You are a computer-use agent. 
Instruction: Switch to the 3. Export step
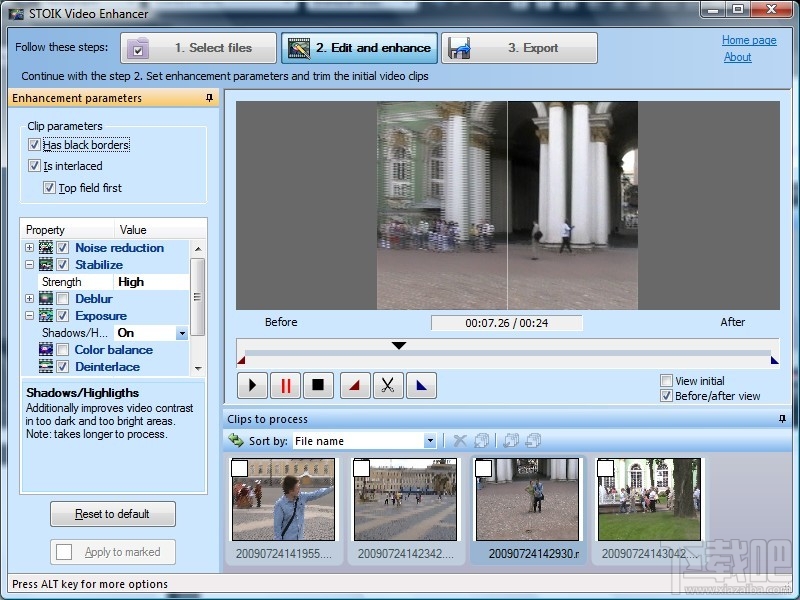(520, 47)
